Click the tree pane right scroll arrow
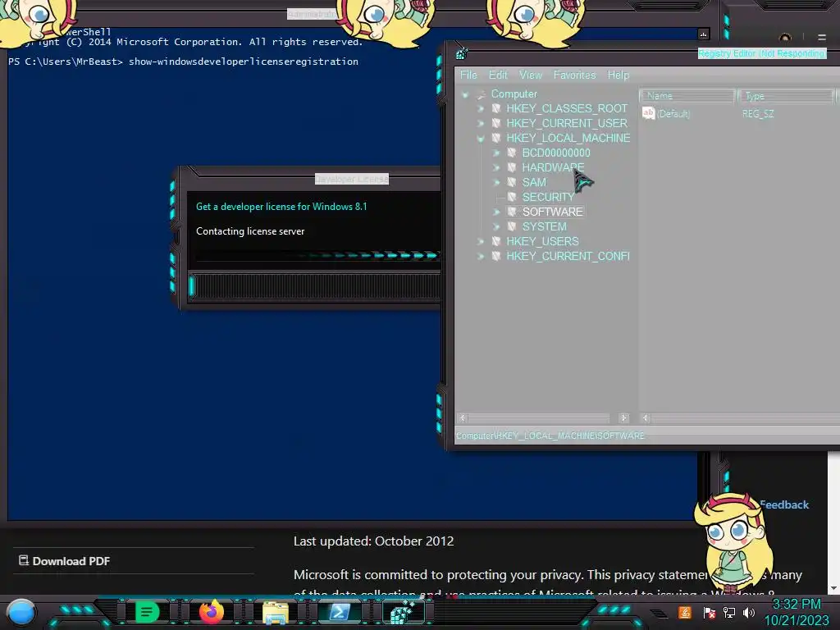 (x=623, y=418)
